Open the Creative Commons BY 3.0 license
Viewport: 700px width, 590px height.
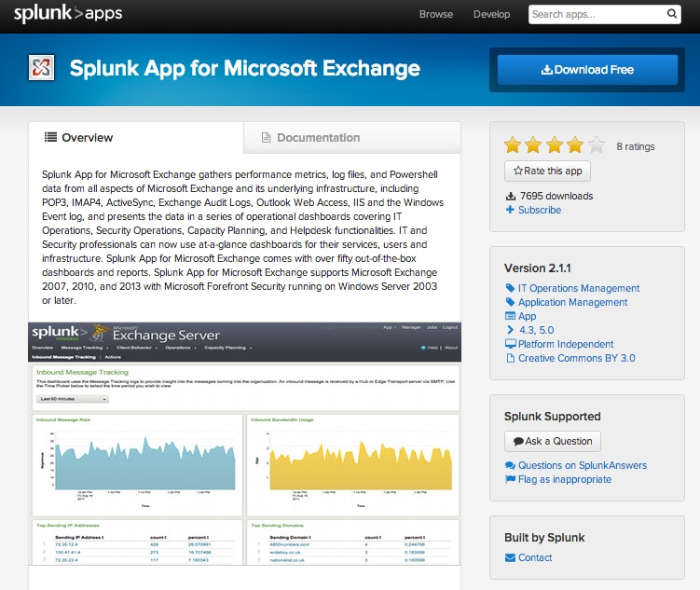(576, 358)
